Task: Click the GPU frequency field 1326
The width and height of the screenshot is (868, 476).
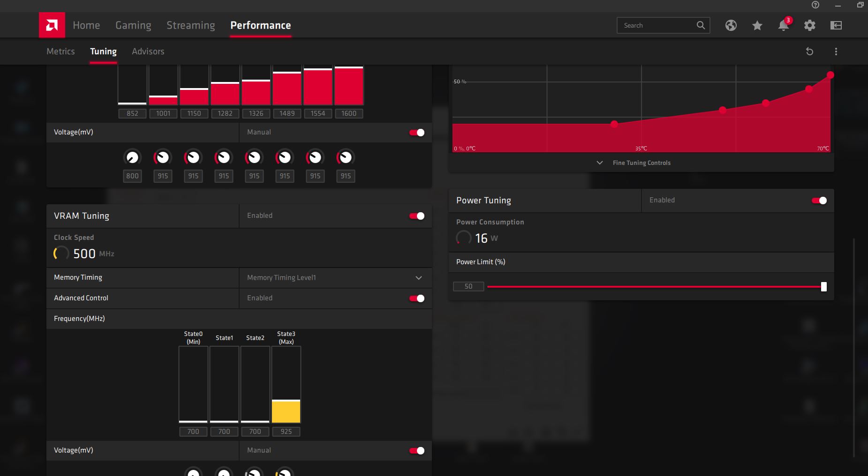Action: coord(256,113)
